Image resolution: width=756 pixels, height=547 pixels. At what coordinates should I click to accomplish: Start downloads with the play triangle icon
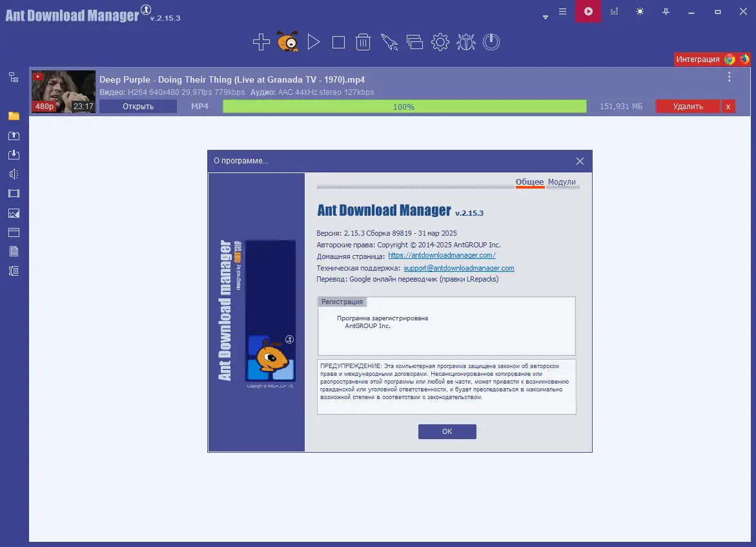click(x=313, y=42)
